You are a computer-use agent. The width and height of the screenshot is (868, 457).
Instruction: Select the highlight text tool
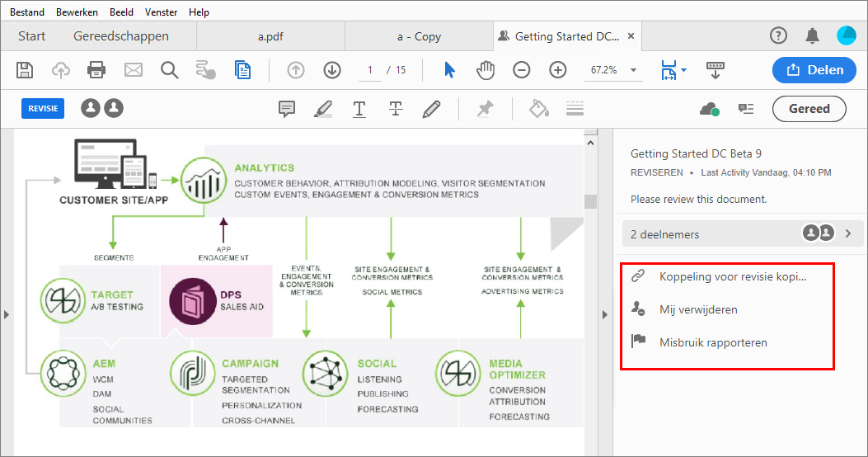click(323, 109)
